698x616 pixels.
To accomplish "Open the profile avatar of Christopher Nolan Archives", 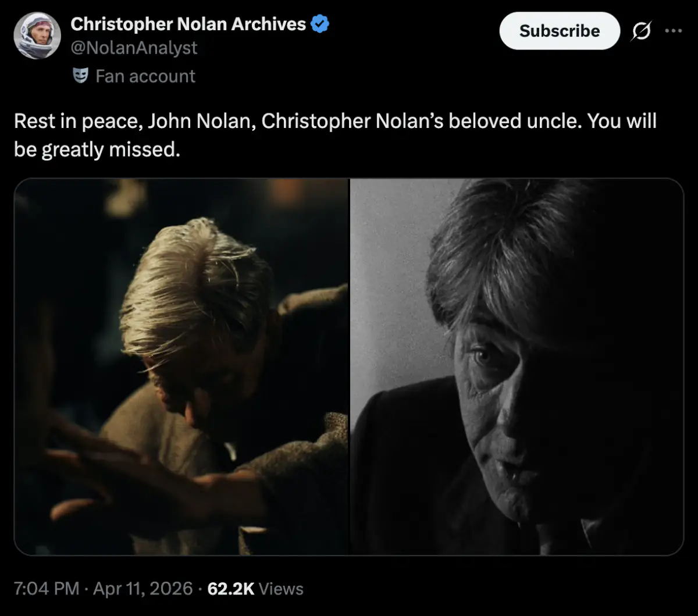I will pyautogui.click(x=37, y=35).
